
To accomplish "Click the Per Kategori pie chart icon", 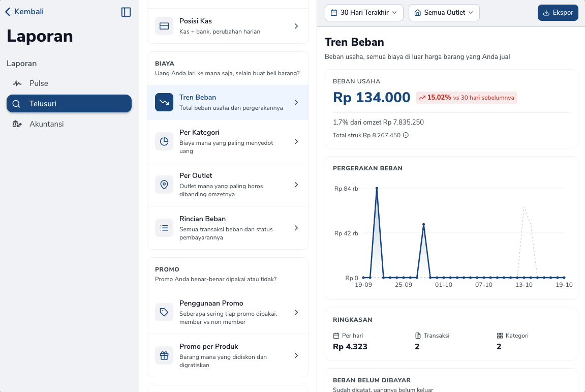I will [164, 141].
